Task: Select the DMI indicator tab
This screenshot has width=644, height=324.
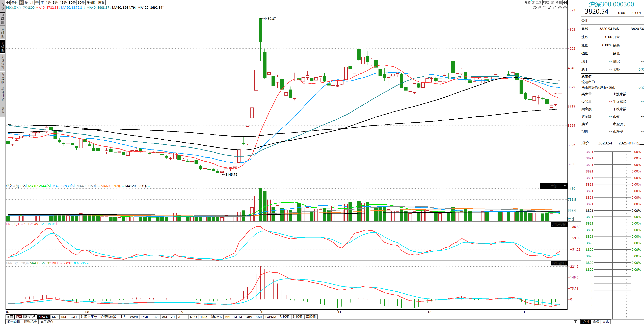Action: click(x=145, y=317)
